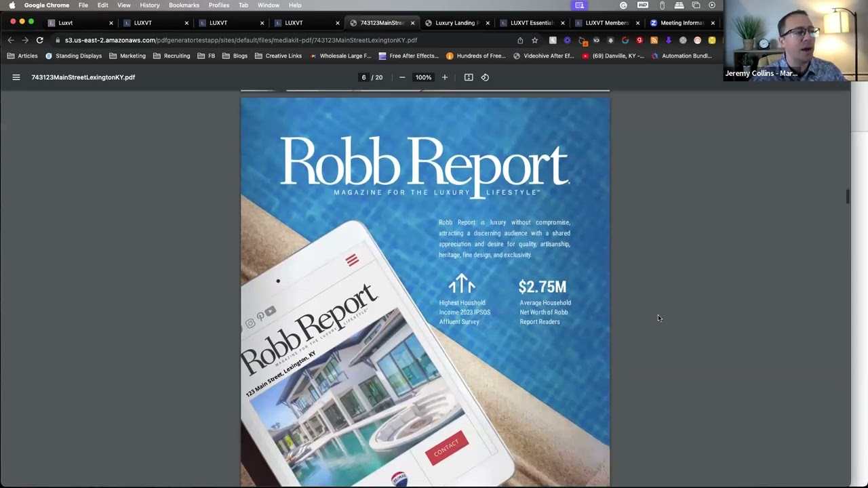This screenshot has width=868, height=488.
Task: Switch to the LUXVT Essentials tab
Action: [532, 23]
